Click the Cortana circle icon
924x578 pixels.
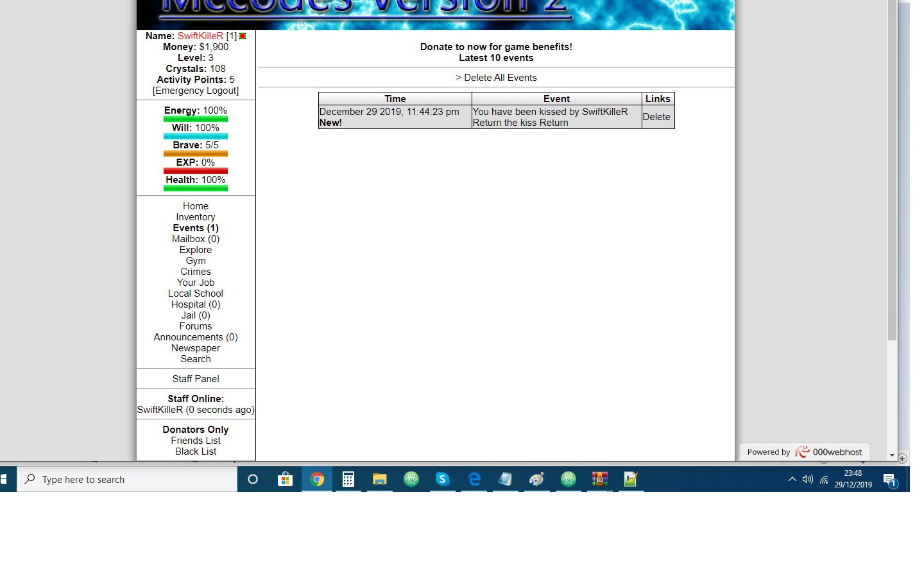pyautogui.click(x=253, y=479)
